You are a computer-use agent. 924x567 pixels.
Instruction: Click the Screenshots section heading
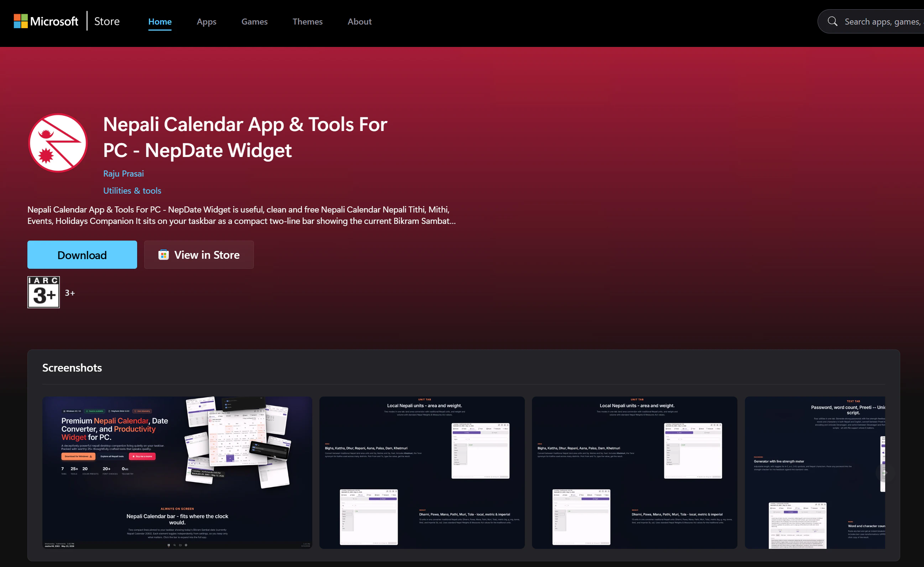72,368
